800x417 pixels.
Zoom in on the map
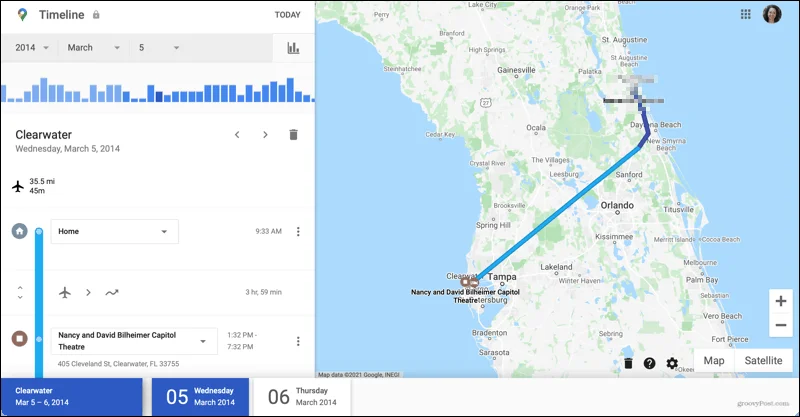tap(781, 301)
